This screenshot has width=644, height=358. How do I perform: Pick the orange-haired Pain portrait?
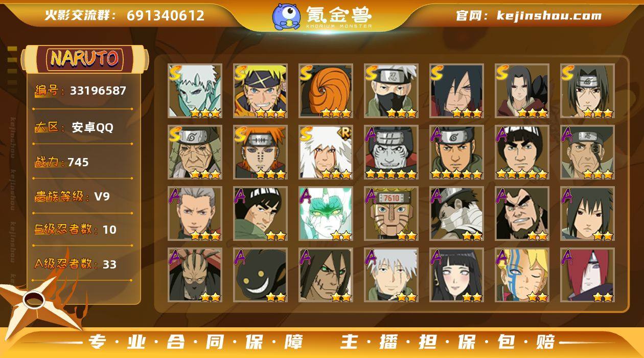[261, 152]
